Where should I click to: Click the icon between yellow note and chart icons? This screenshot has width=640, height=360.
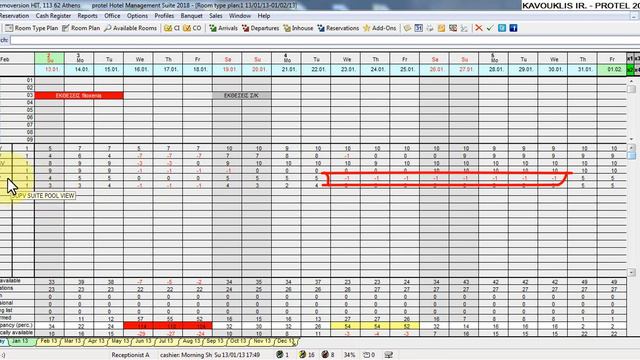453,28
